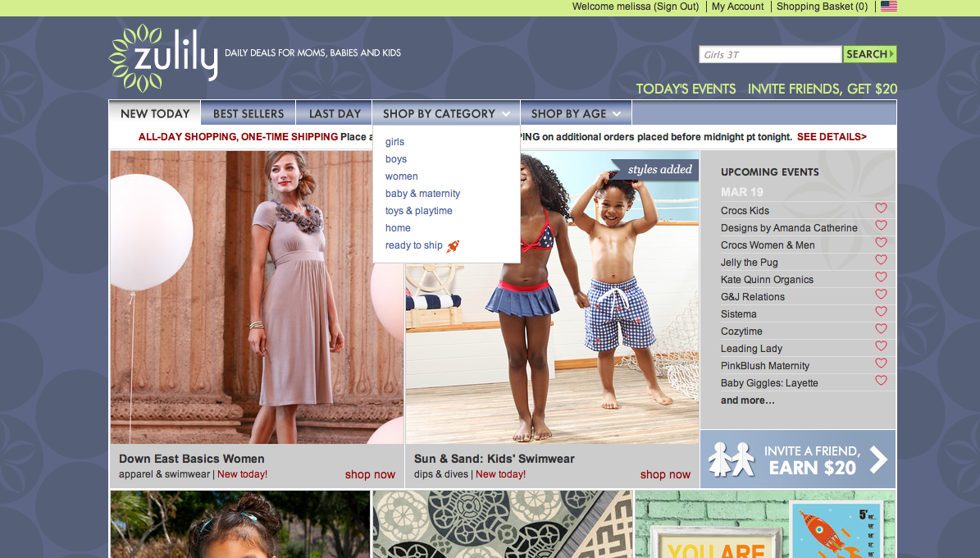Open Down East Basics Women event image
The width and height of the screenshot is (980, 558).
[257, 297]
